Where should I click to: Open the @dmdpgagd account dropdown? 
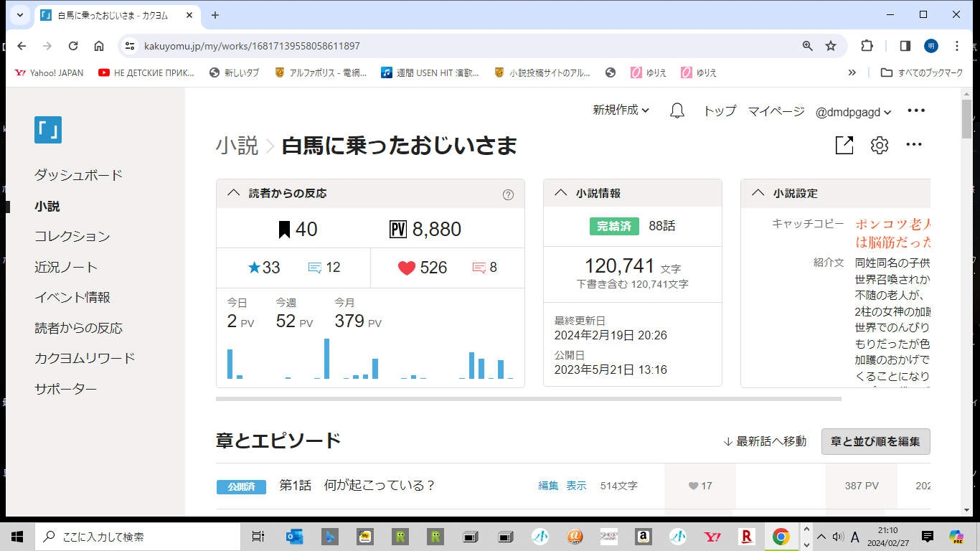point(853,111)
